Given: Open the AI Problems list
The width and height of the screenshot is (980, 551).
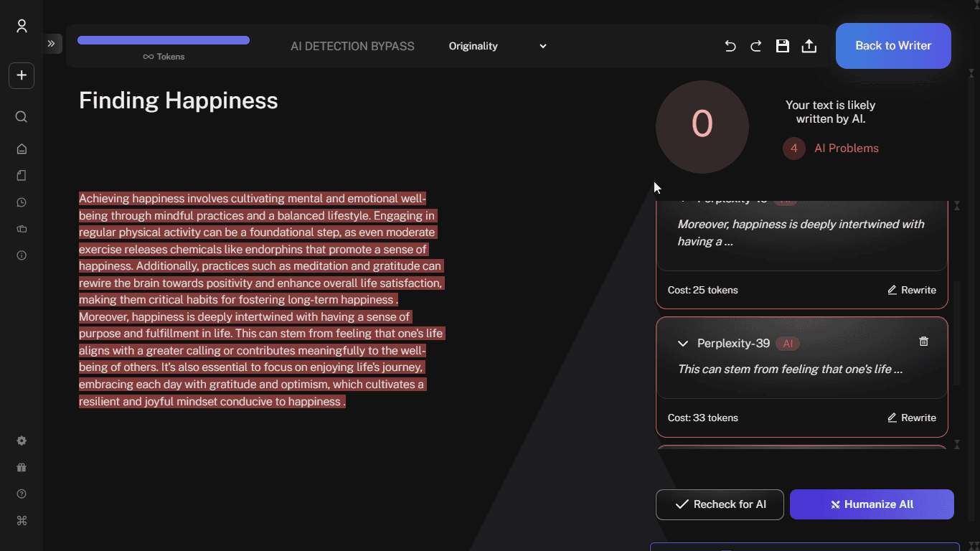Looking at the screenshot, I should 846,149.
